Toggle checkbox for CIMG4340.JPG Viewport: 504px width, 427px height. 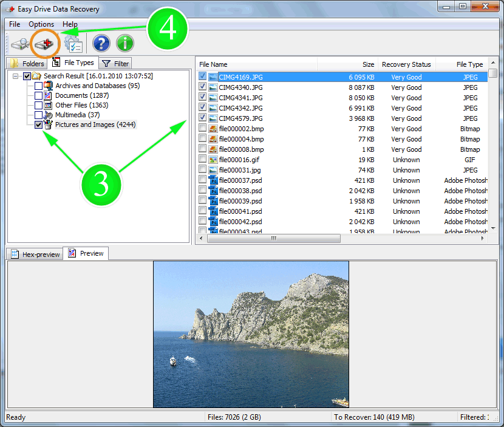203,87
